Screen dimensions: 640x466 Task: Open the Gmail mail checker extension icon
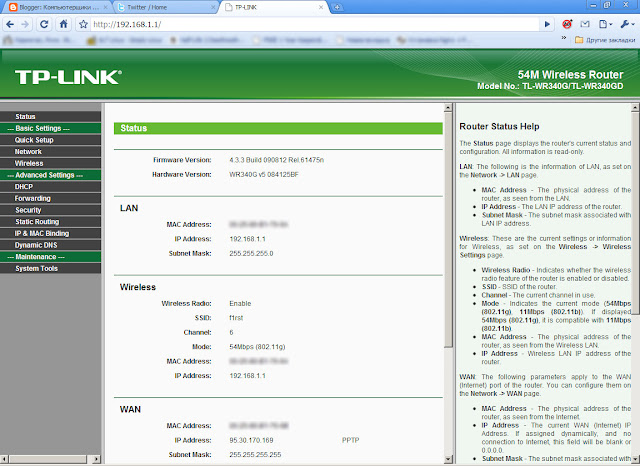point(585,24)
